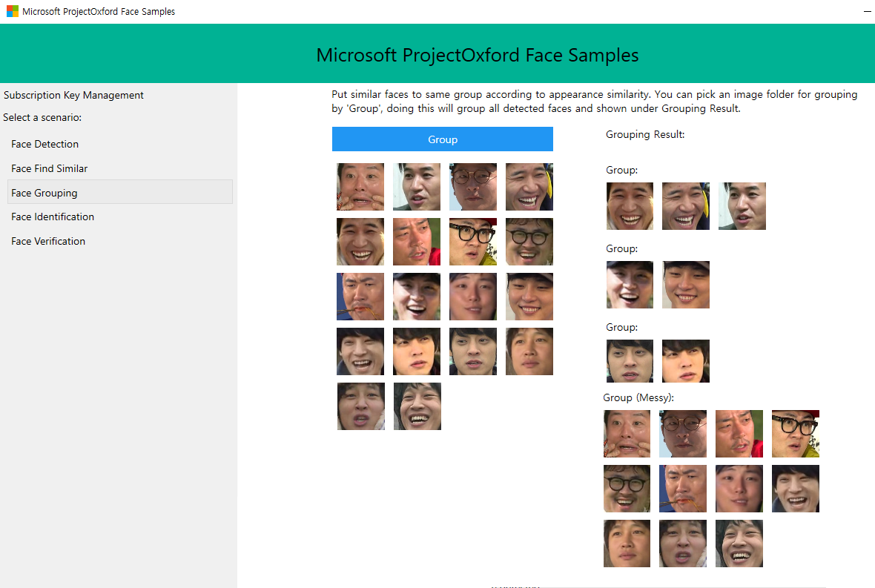Click first face in Messy group's top row

[627, 434]
